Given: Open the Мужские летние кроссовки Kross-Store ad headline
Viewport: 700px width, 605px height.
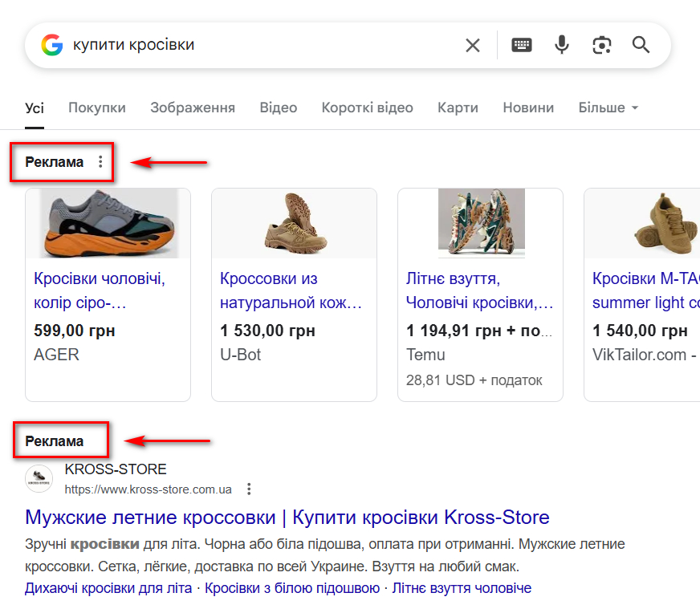Looking at the screenshot, I should (287, 518).
